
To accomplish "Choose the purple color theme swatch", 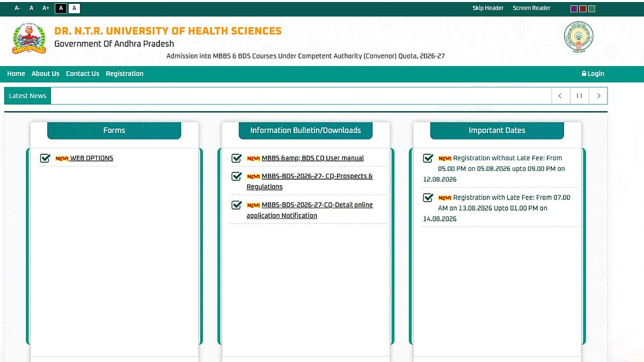I will (x=574, y=9).
